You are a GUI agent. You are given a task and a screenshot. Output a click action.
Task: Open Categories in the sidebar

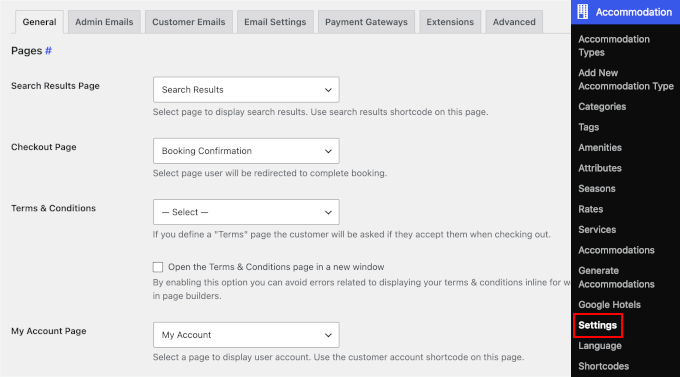coord(602,107)
